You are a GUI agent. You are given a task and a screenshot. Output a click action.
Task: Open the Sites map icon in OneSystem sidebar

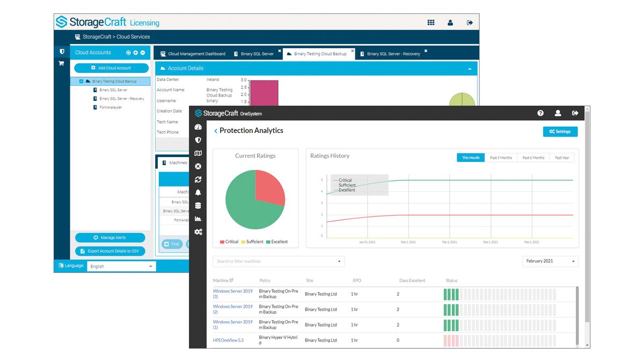tap(198, 153)
